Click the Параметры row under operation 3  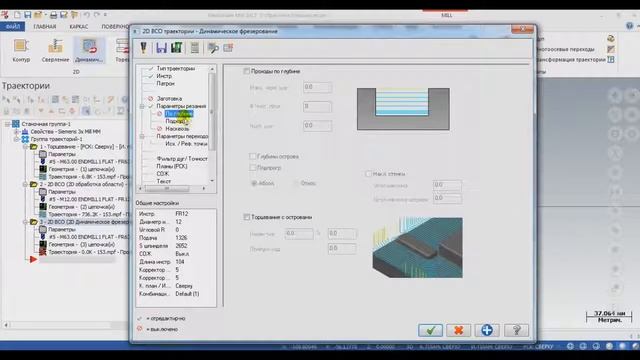[57, 229]
